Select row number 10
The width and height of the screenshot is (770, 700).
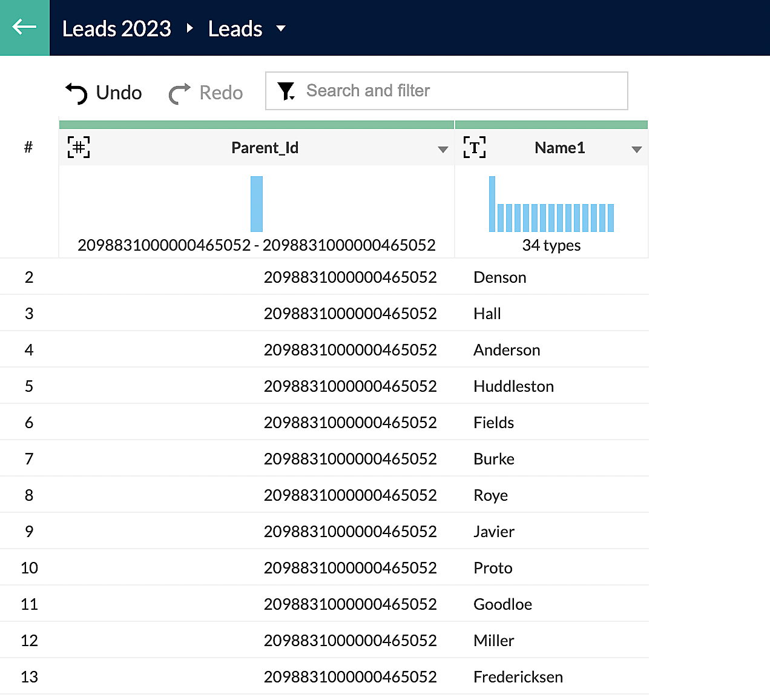[29, 568]
